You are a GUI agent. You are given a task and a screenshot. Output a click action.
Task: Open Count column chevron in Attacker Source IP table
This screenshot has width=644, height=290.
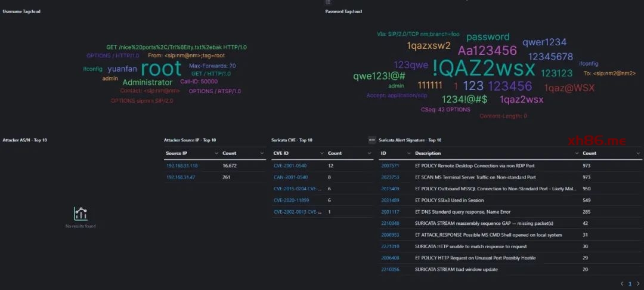point(262,153)
